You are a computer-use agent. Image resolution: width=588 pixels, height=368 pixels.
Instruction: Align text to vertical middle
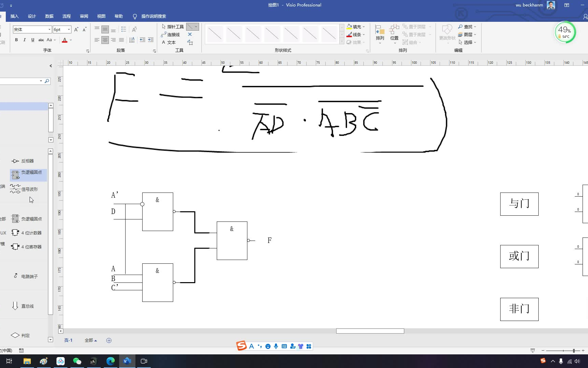coord(105,29)
